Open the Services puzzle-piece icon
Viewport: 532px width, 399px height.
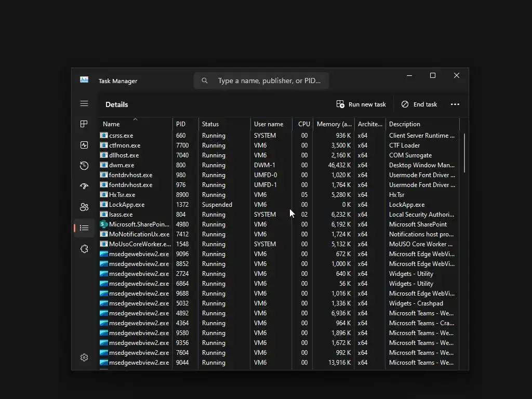[84, 249]
